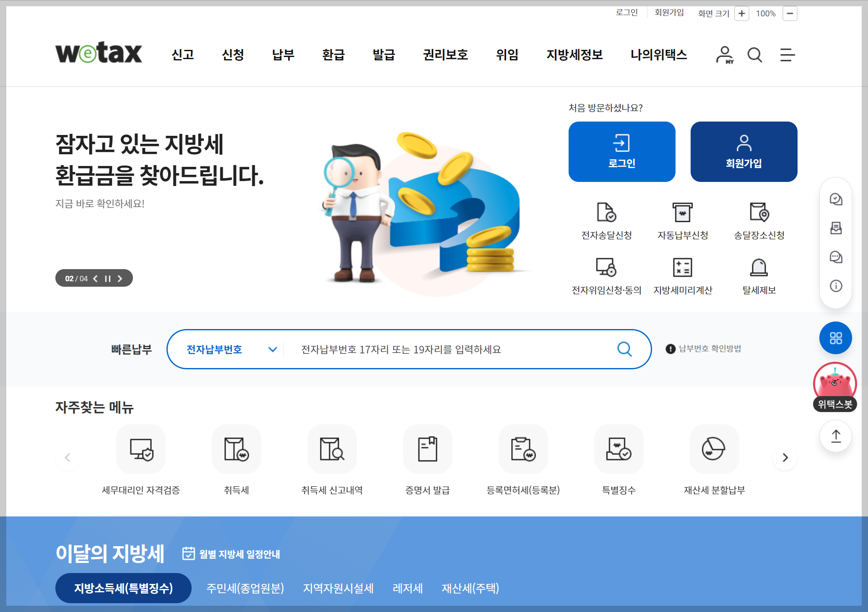Open the hamburger full menu icon
This screenshot has height=612, width=868.
click(x=787, y=55)
